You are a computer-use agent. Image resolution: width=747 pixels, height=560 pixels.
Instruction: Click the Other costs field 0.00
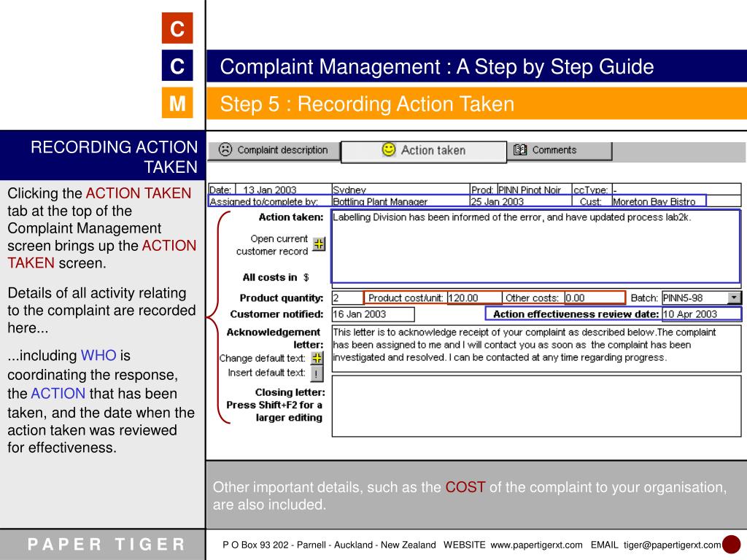point(595,297)
